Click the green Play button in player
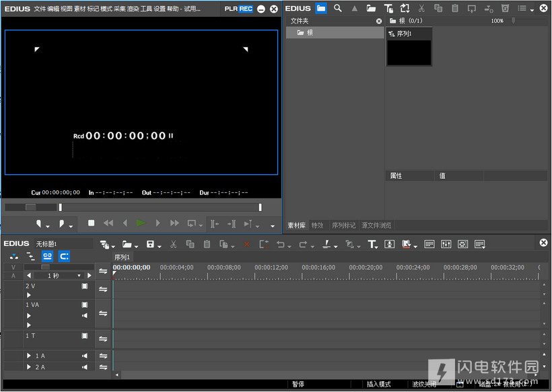Screen dimensions: 552x392 coord(141,223)
